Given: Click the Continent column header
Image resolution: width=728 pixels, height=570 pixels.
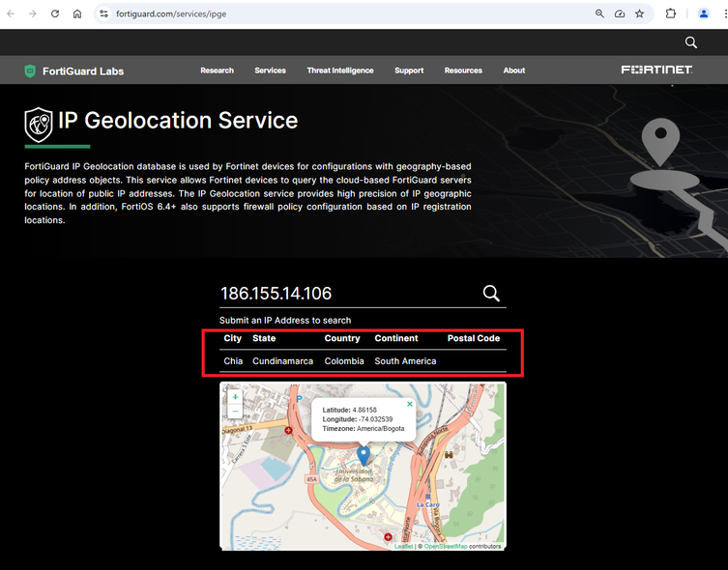Looking at the screenshot, I should point(396,338).
